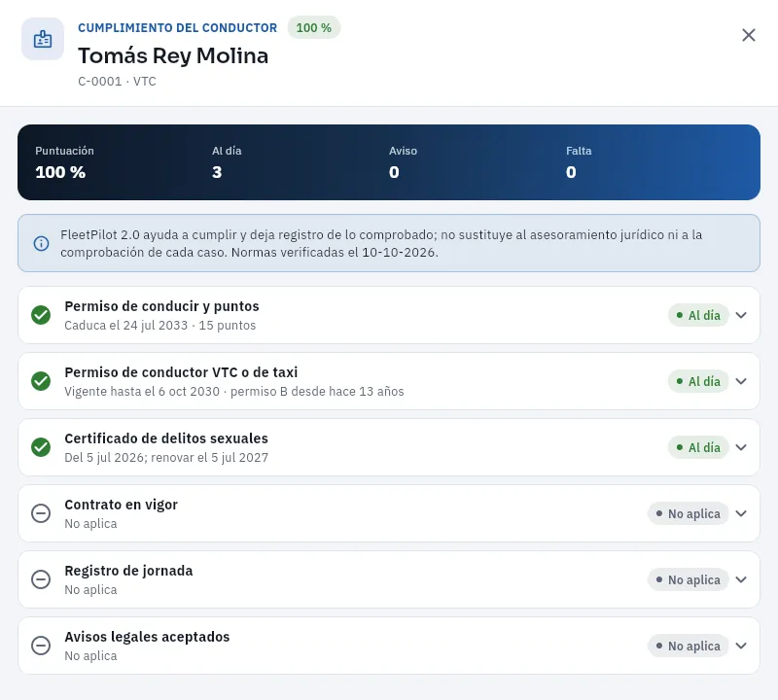Viewport: 778px width, 700px height.
Task: Click the Puntuación 100 % value
Action: click(x=60, y=172)
